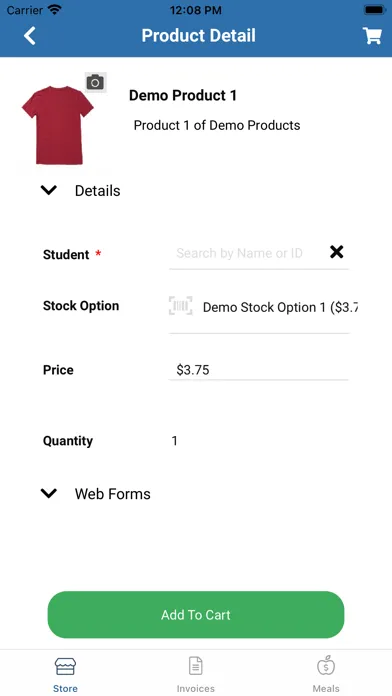The height and width of the screenshot is (696, 392).
Task: Tap the barcode scanner icon
Action: coord(181,306)
